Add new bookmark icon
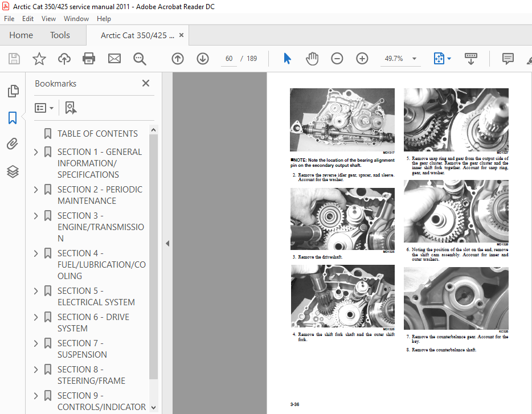The height and width of the screenshot is (414, 532). [x=70, y=108]
